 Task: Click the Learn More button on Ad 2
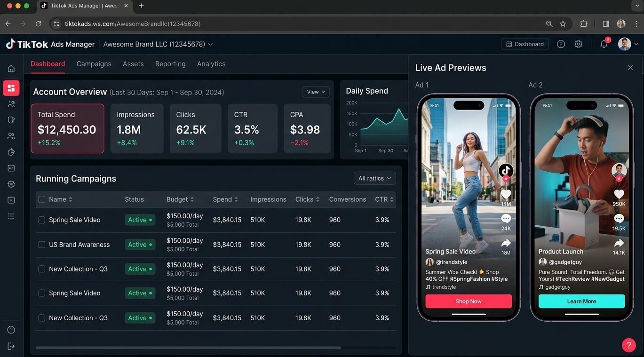point(581,301)
